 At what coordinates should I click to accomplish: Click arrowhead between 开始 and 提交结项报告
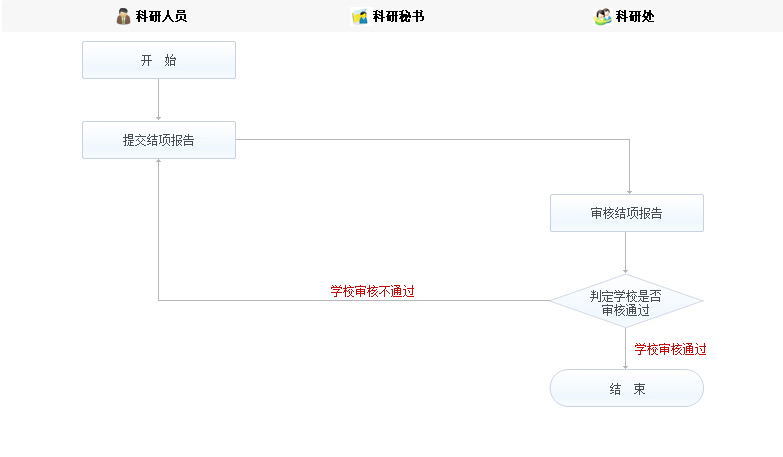click(159, 118)
